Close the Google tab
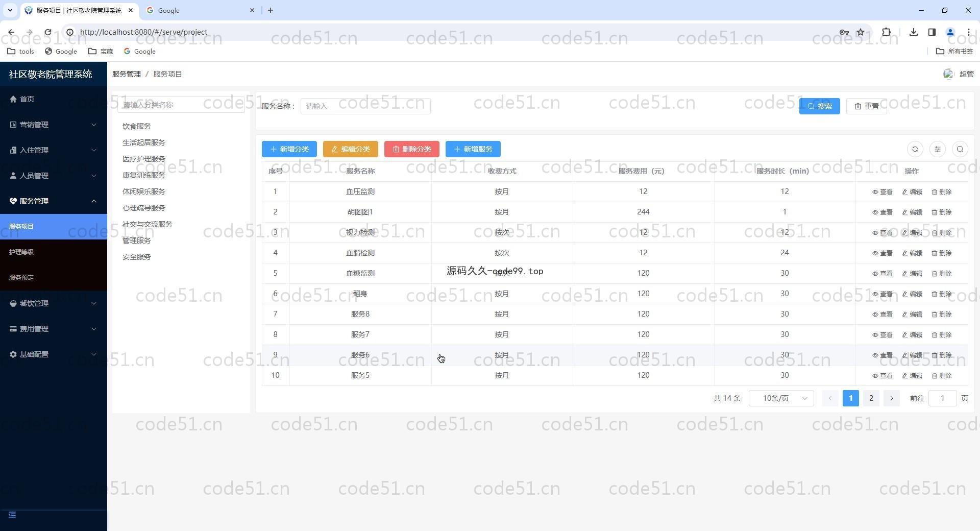Image resolution: width=980 pixels, height=531 pixels. [252, 10]
